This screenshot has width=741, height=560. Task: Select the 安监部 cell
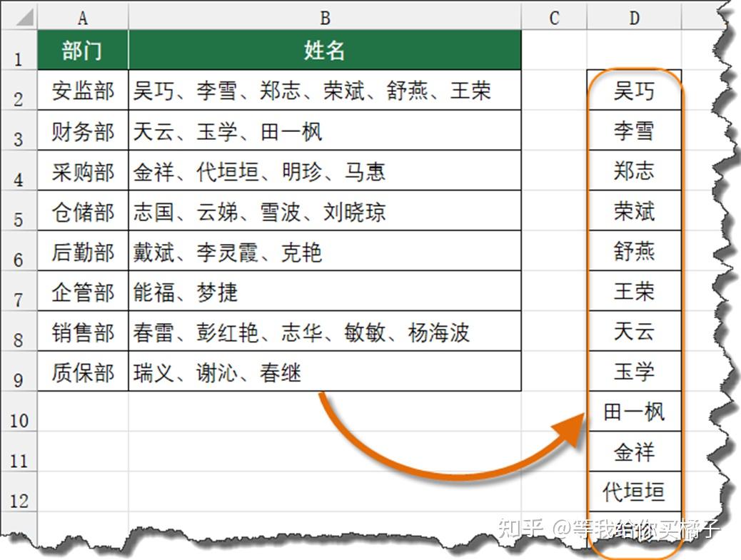click(x=83, y=90)
